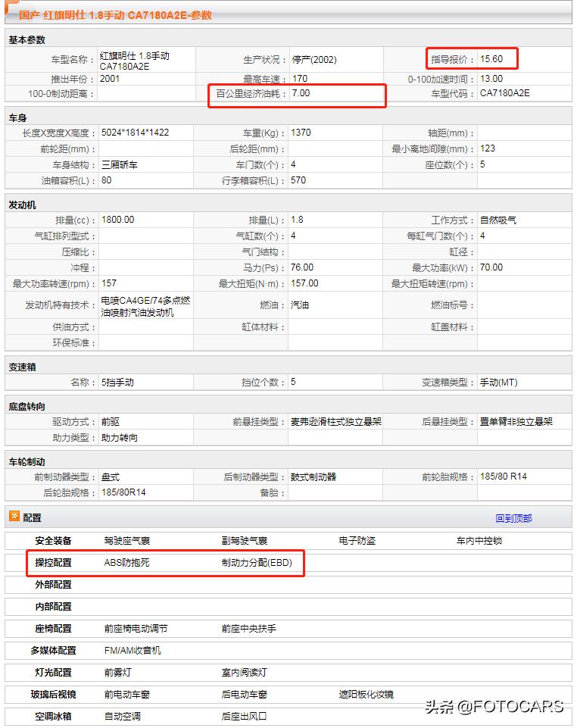
Task: Click the 发动机特有技术 value 电喷CA4GE/74多点燃油喷射
Action: click(145, 307)
